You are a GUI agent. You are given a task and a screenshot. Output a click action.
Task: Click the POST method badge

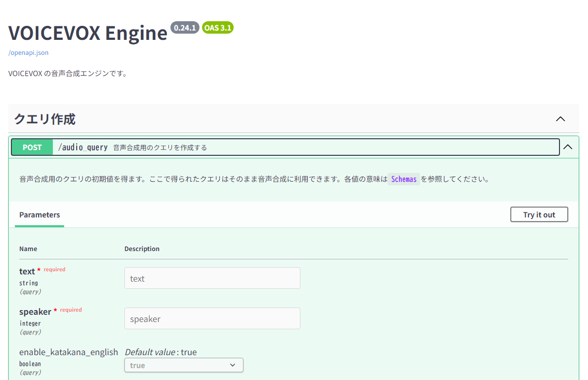32,147
